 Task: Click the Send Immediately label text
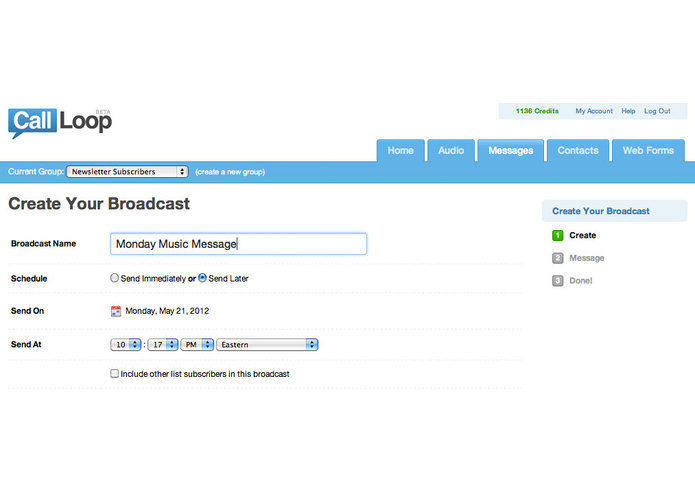(153, 279)
